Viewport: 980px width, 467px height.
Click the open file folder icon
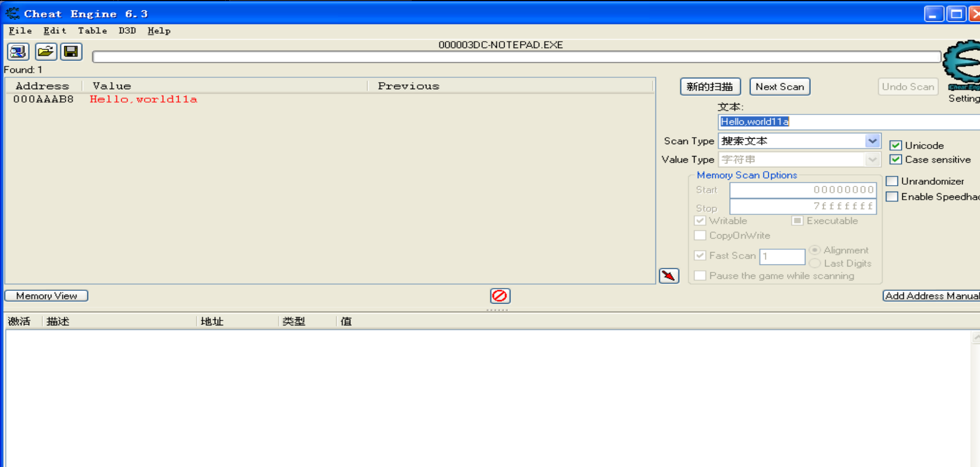coord(45,52)
